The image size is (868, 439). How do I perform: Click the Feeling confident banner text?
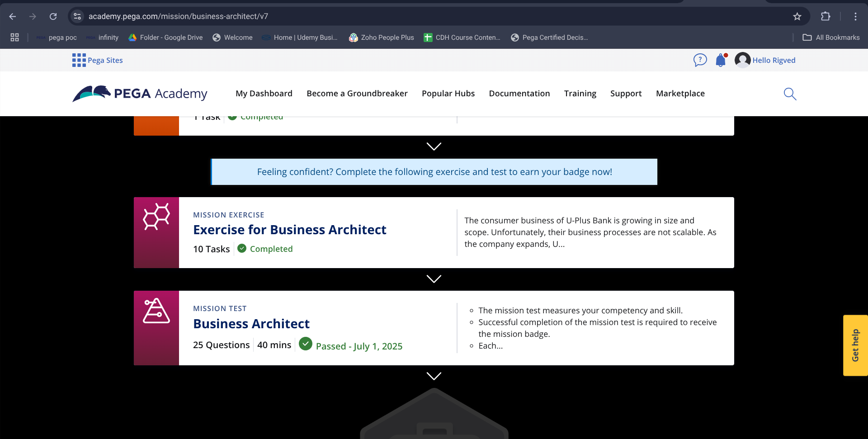(434, 172)
